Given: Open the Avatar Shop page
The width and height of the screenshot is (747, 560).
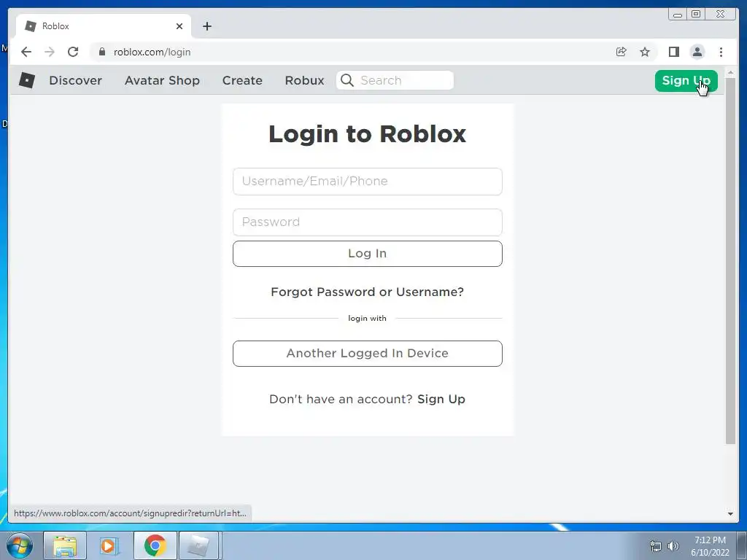Looking at the screenshot, I should 162,80.
